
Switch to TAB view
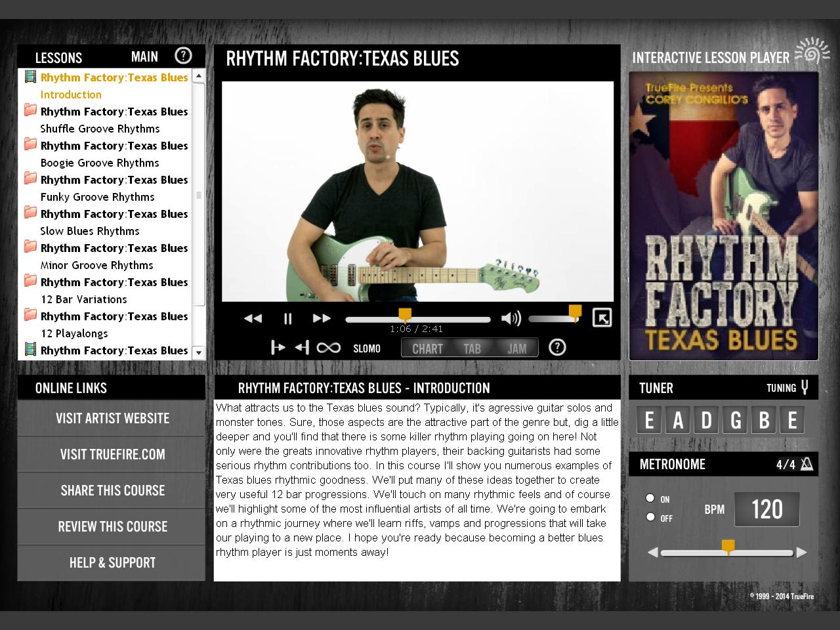pyautogui.click(x=472, y=348)
